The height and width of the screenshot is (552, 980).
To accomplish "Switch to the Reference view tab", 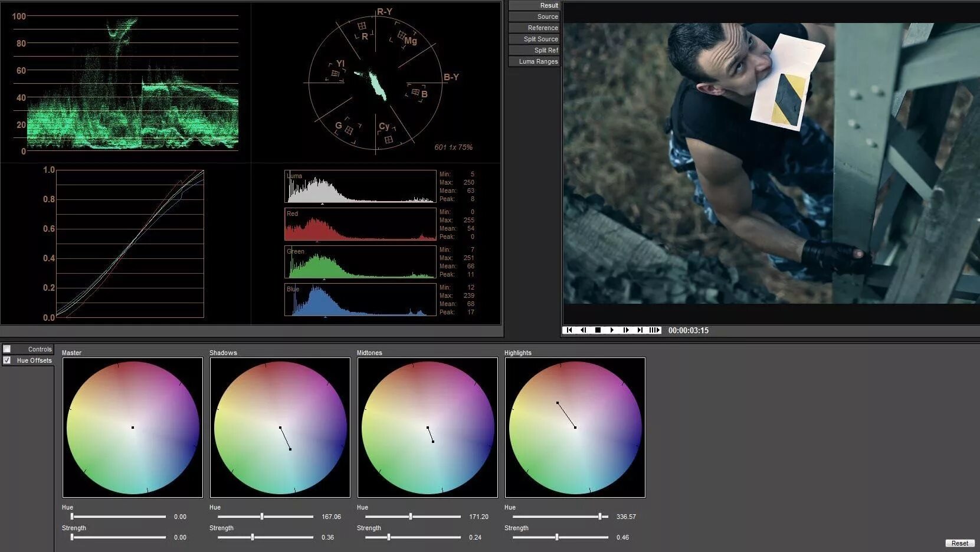I will [x=534, y=27].
